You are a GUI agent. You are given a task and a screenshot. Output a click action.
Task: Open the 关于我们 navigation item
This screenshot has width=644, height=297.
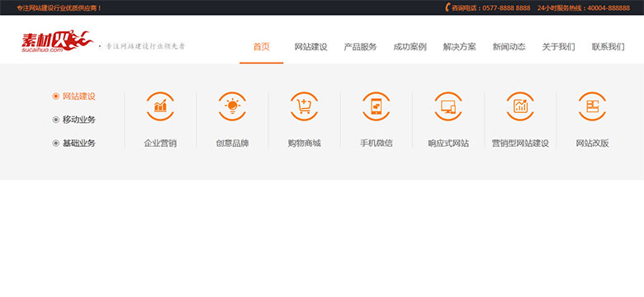559,47
